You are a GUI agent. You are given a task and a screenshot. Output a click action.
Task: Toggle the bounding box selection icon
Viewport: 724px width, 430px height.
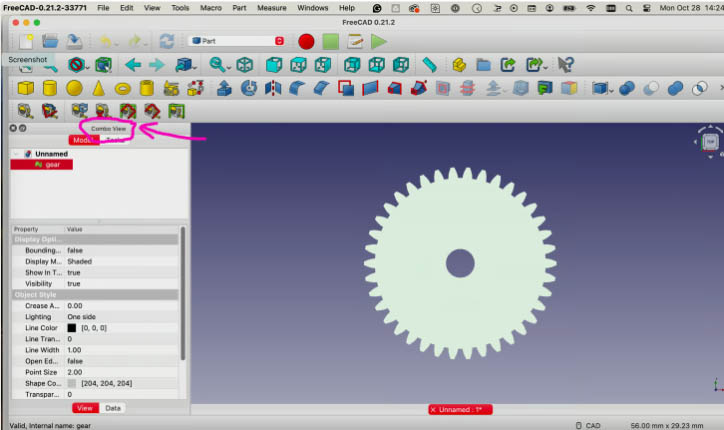click(103, 65)
